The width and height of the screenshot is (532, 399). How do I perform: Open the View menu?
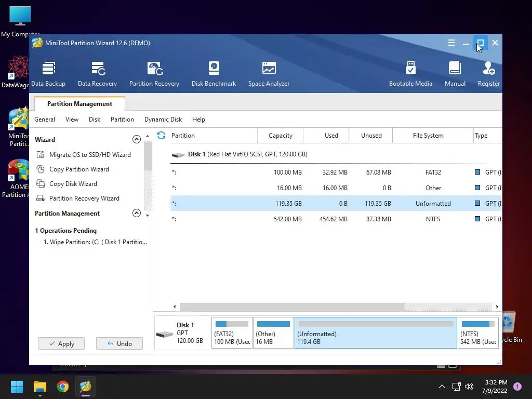click(72, 119)
